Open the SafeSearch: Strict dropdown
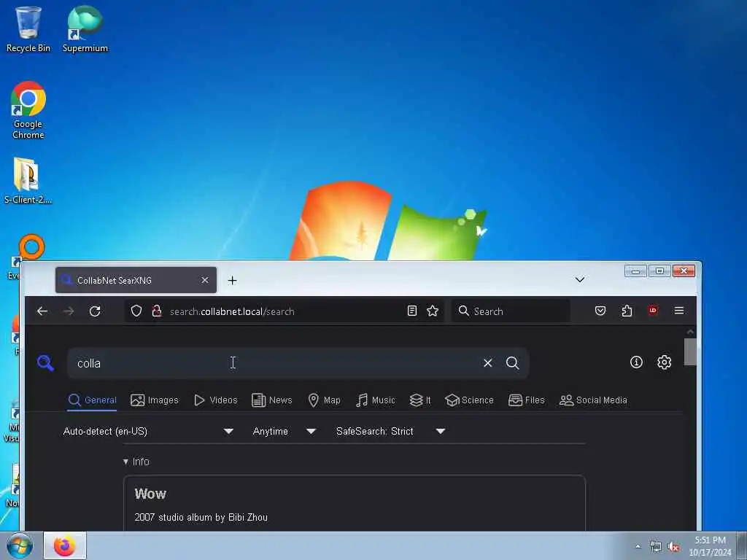This screenshot has width=747, height=560. pos(391,432)
